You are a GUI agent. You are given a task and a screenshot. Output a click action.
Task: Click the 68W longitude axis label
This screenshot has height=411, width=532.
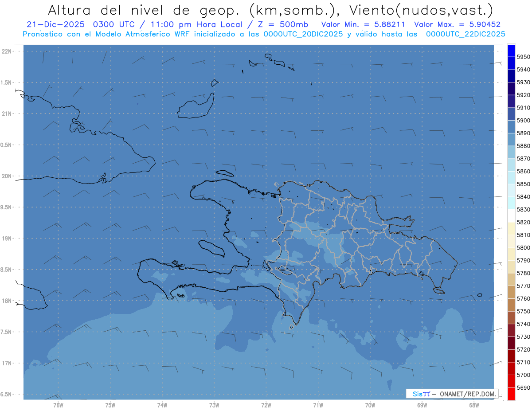pyautogui.click(x=474, y=405)
